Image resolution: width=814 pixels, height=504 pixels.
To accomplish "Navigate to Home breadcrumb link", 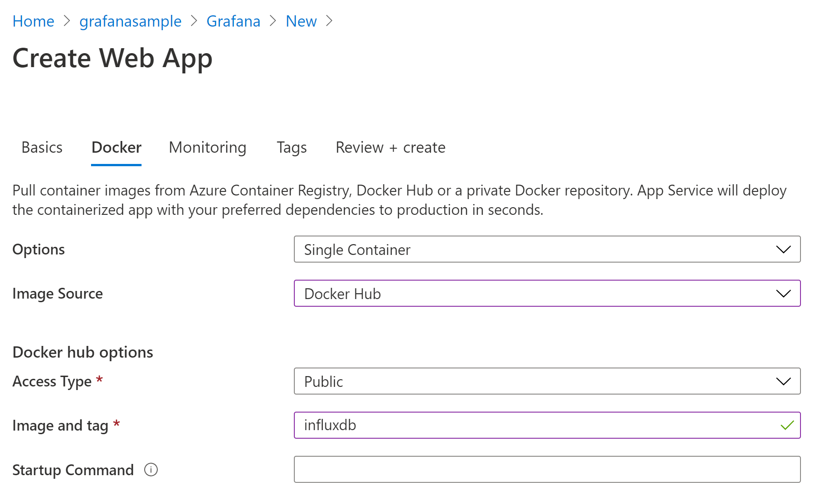I will point(33,21).
